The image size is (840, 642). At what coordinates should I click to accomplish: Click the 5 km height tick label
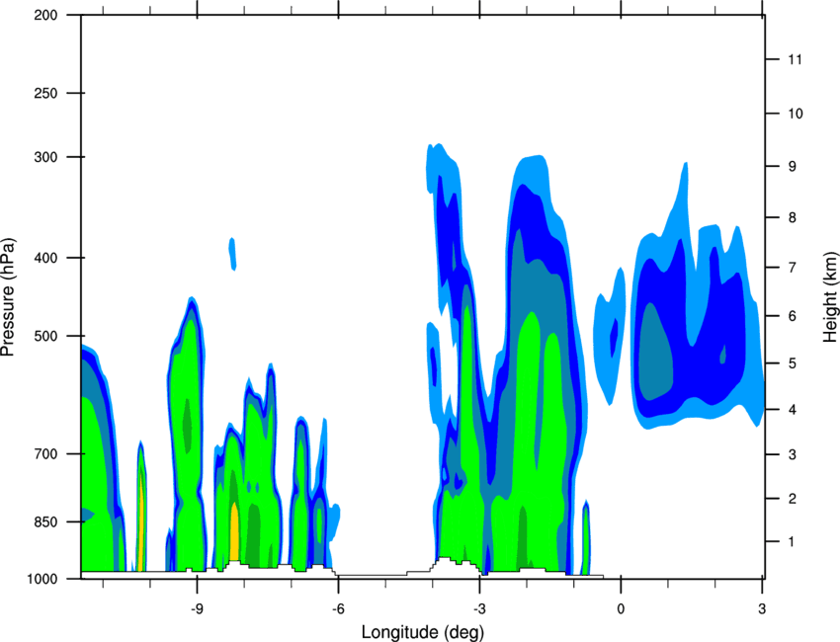click(x=792, y=363)
